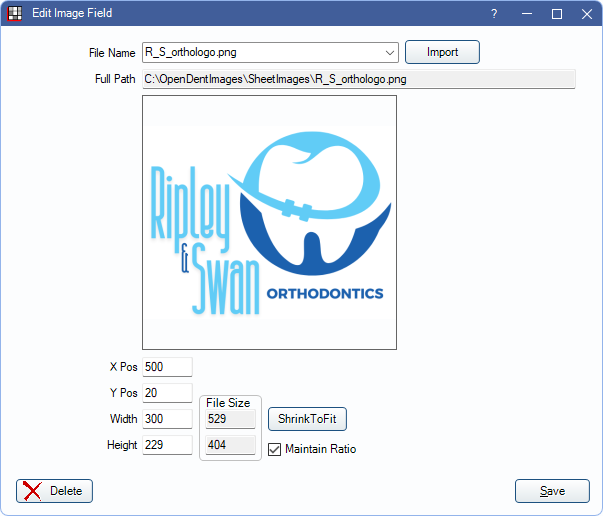The height and width of the screenshot is (516, 603).
Task: Delete the image field with Delete button
Action: [55, 491]
